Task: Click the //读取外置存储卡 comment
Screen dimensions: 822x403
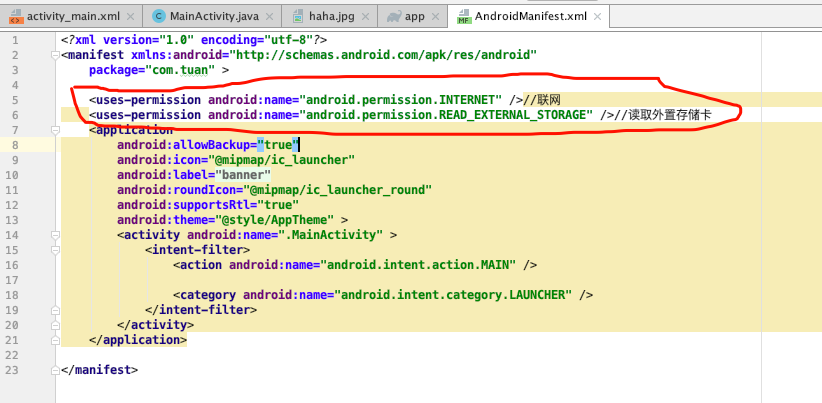Action: [663, 115]
